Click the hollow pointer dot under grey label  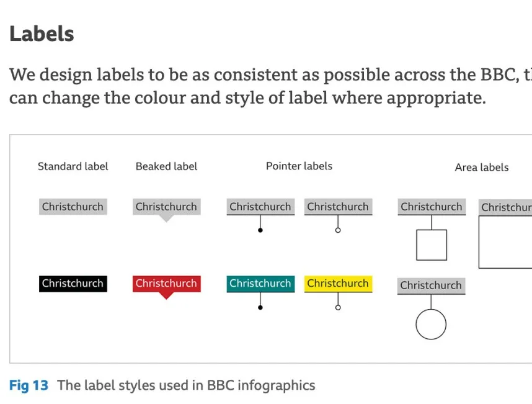tap(338, 230)
